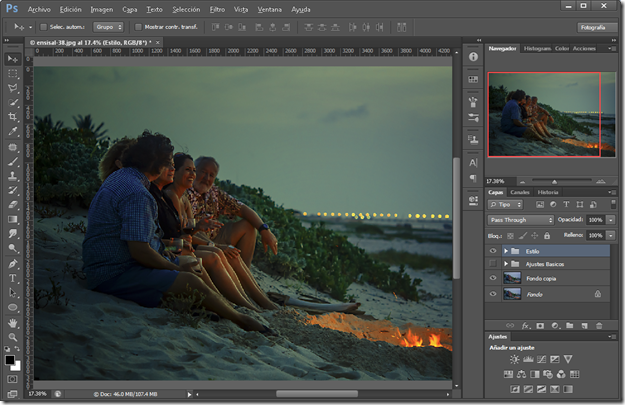Toggle lock transparent pixels
625x405 pixels.
[x=510, y=236]
